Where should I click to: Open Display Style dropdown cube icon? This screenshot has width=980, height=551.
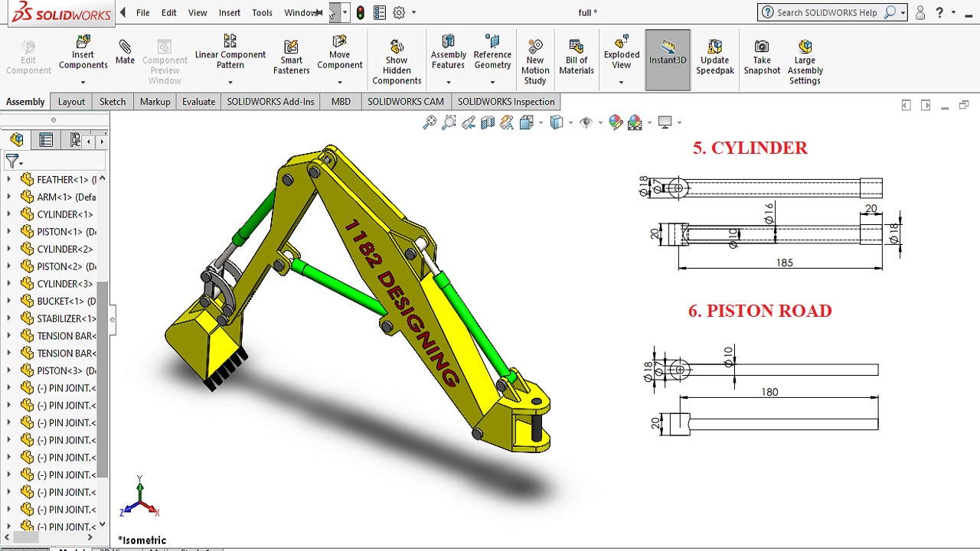tap(557, 122)
